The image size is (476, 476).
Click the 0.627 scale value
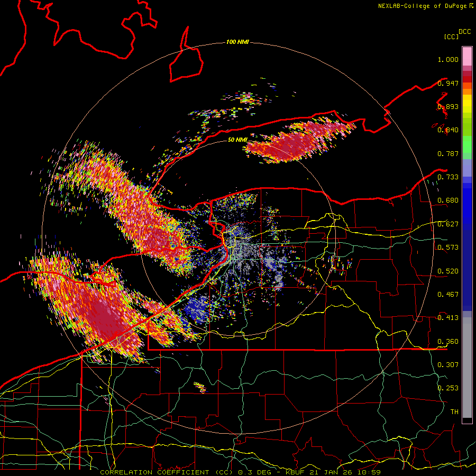[x=448, y=224]
